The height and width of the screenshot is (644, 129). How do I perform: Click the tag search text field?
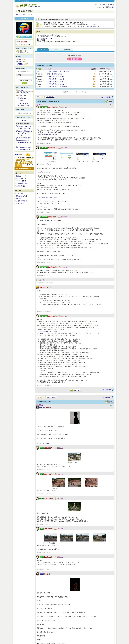pyautogui.click(x=24, y=78)
